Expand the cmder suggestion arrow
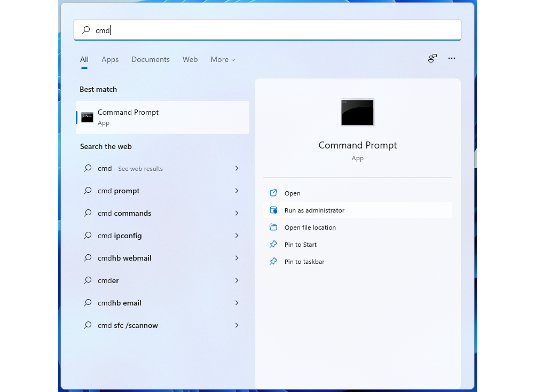Image resolution: width=534 pixels, height=392 pixels. (x=237, y=280)
